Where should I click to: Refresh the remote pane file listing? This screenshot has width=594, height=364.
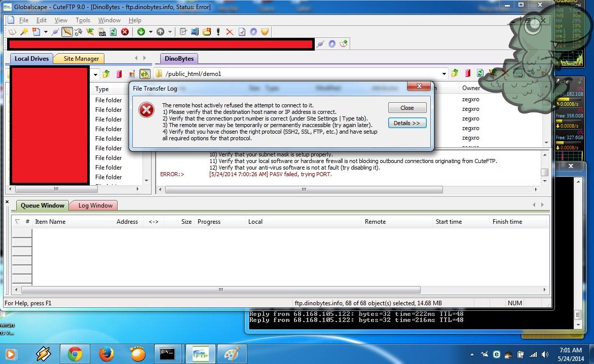[x=479, y=74]
